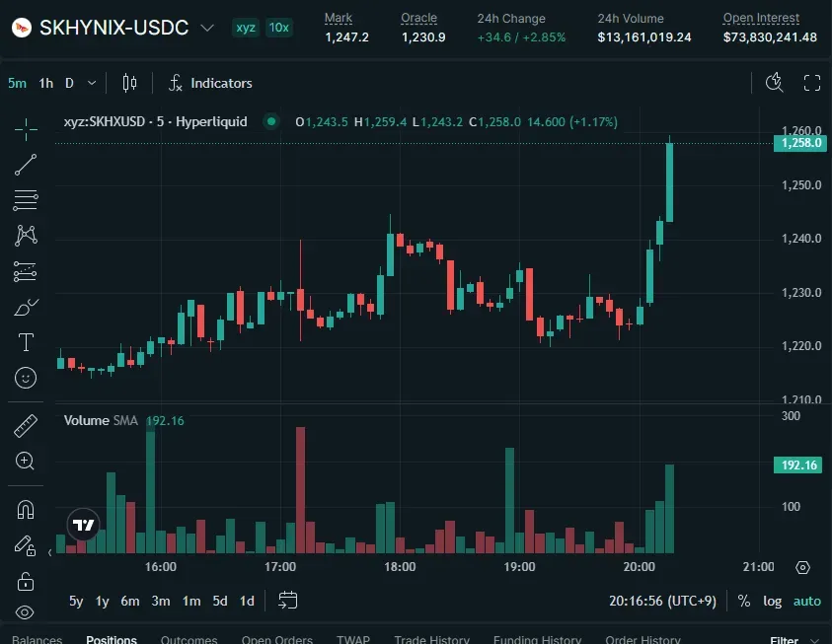Activate the zoom in tool

click(x=26, y=461)
